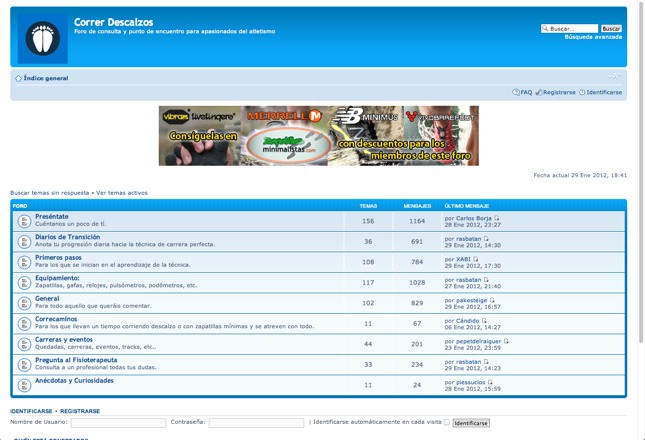Viewport: 645px width, 440px height.
Task: Click the minimalist shoes discount banner
Action: pyautogui.click(x=318, y=135)
